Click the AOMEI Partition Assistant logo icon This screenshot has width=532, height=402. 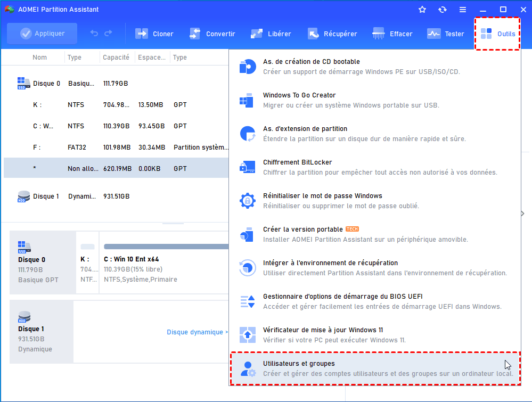pos(10,9)
